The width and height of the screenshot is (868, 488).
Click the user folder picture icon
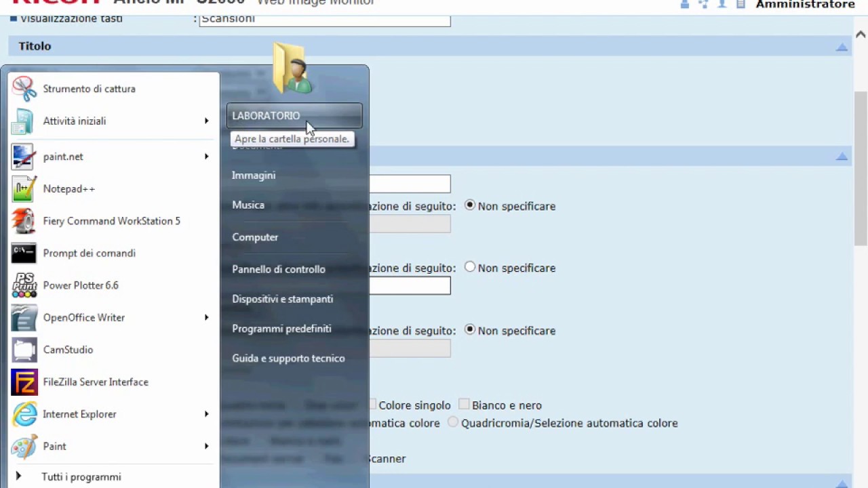click(293, 69)
